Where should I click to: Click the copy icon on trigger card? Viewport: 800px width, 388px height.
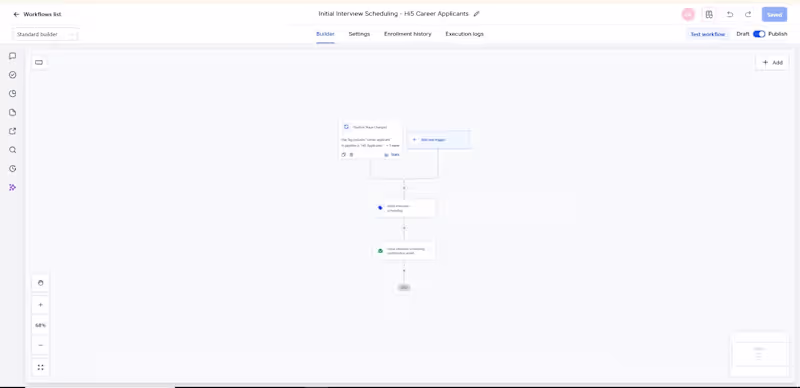point(343,155)
